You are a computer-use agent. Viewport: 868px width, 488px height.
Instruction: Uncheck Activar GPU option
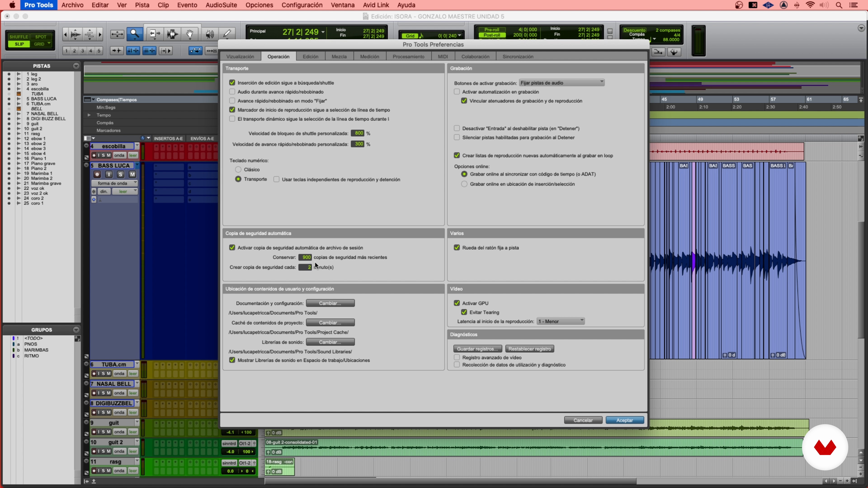click(x=457, y=303)
